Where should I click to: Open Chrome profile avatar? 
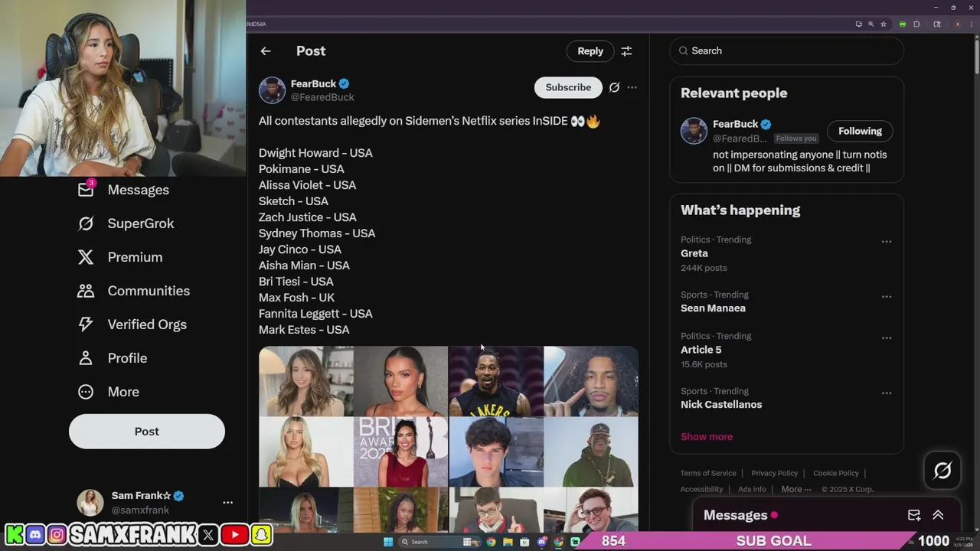(958, 24)
